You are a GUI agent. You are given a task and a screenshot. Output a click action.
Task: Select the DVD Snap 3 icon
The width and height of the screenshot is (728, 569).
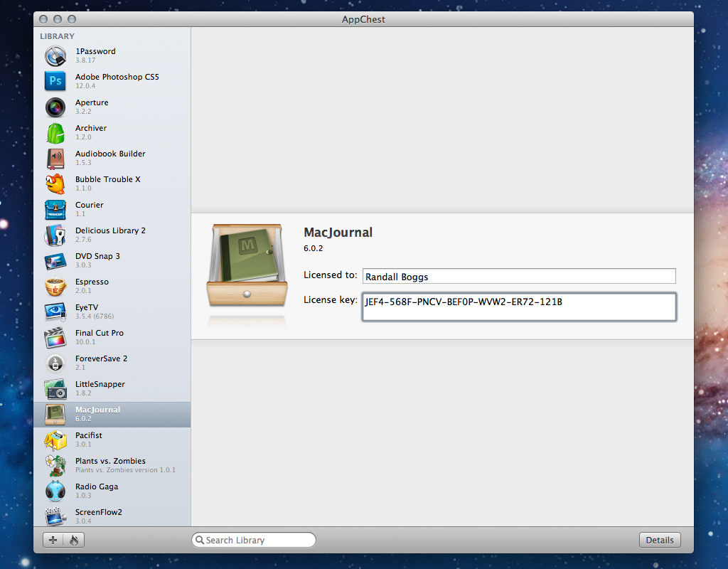pyautogui.click(x=55, y=261)
